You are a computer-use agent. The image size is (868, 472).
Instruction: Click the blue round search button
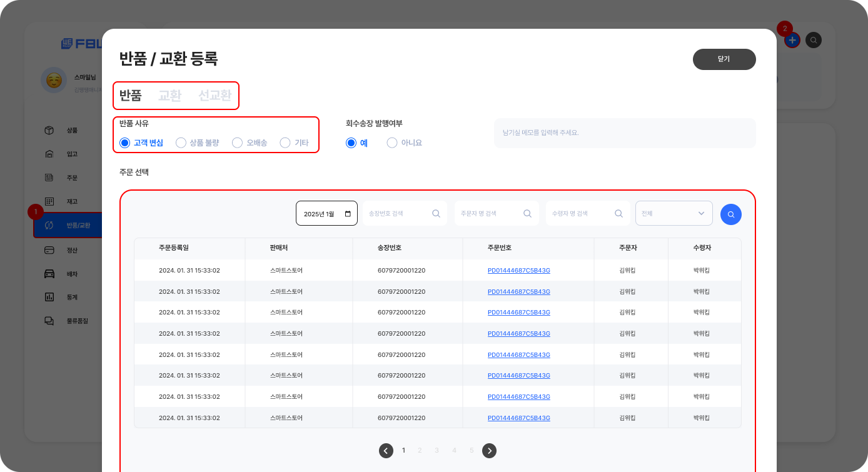[x=731, y=214]
